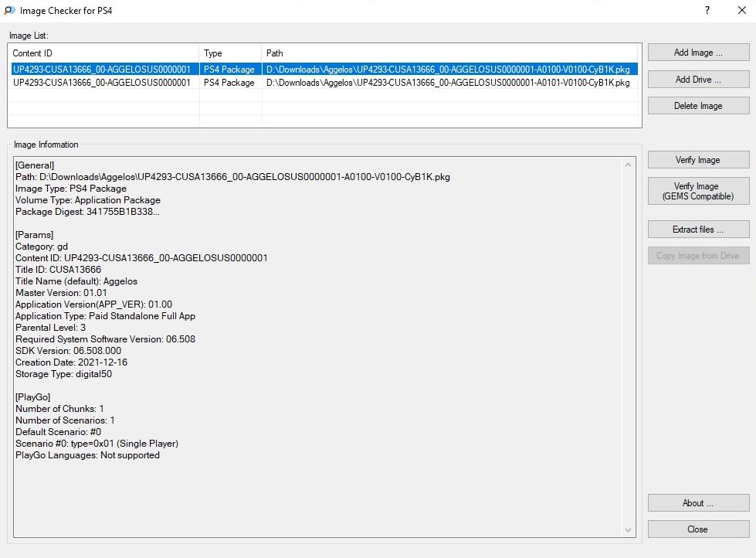The height and width of the screenshot is (558, 756).
Task: Click the Add Image button
Action: (x=698, y=53)
